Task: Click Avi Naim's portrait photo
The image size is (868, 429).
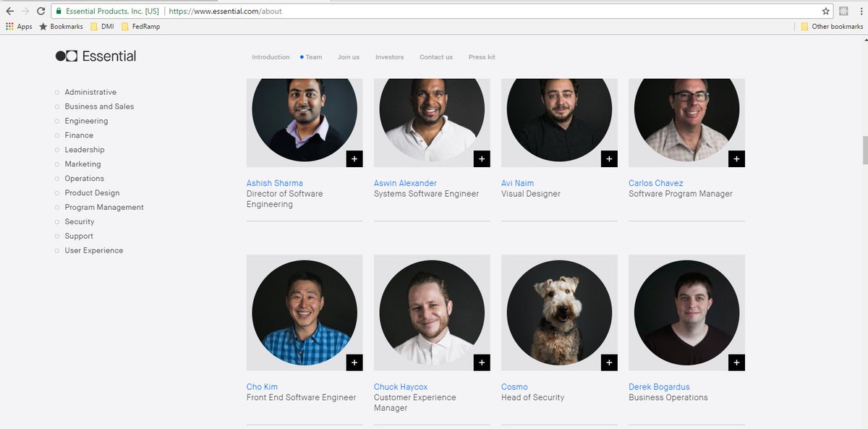Action: (x=559, y=119)
